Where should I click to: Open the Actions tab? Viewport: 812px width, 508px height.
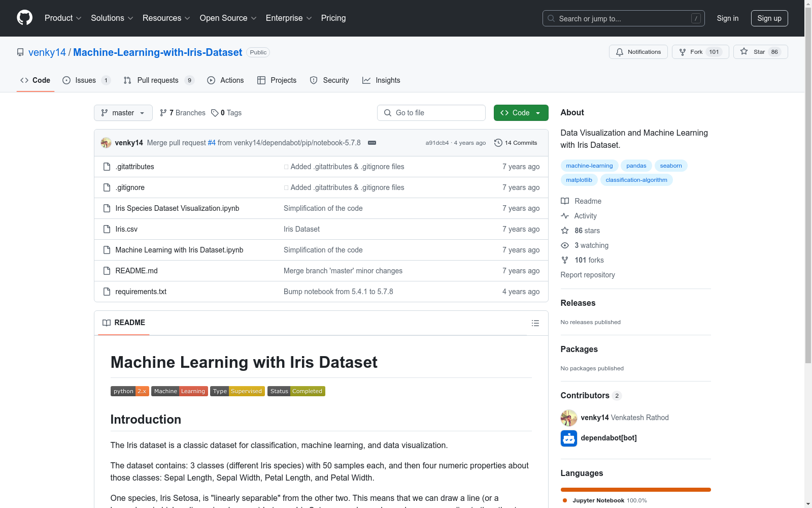[226, 80]
